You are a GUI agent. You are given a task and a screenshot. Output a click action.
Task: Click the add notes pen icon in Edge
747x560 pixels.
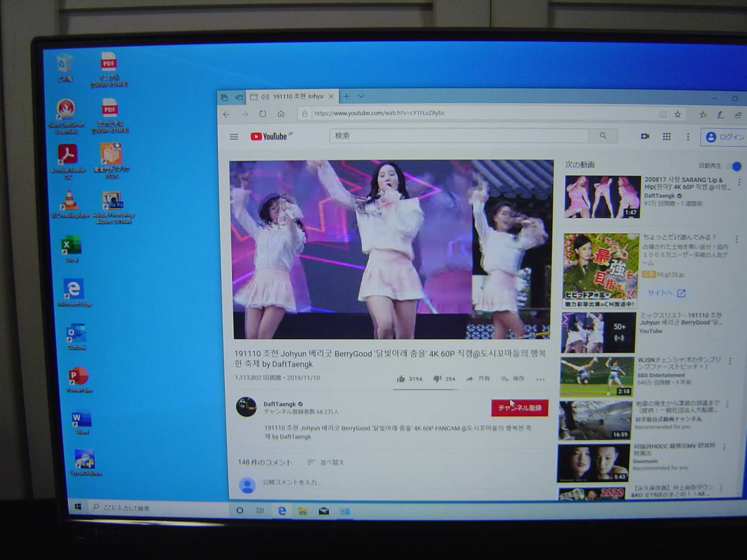click(x=720, y=114)
